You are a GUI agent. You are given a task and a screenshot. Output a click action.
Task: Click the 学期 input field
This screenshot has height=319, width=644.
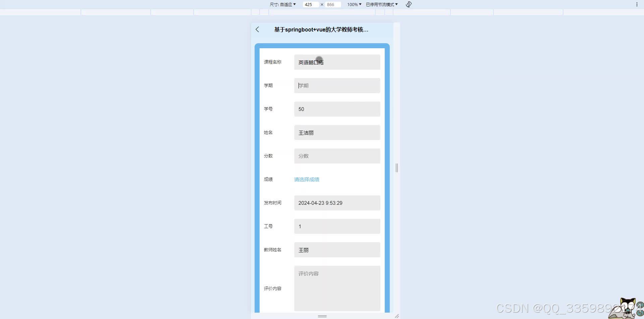pyautogui.click(x=337, y=86)
